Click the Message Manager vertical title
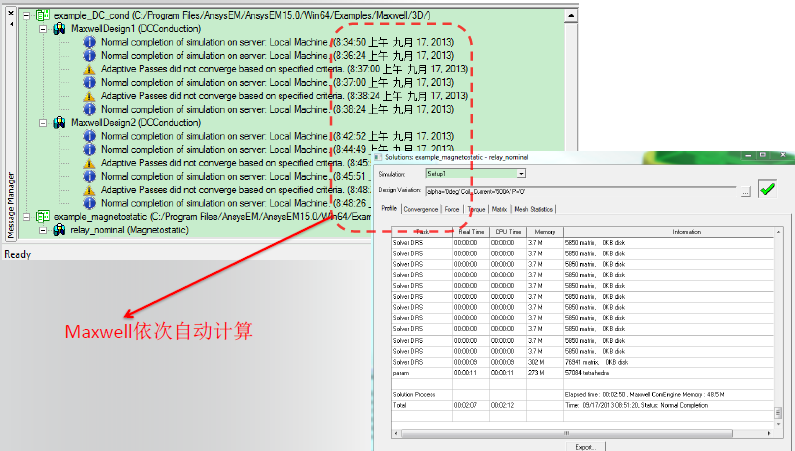 (11, 205)
